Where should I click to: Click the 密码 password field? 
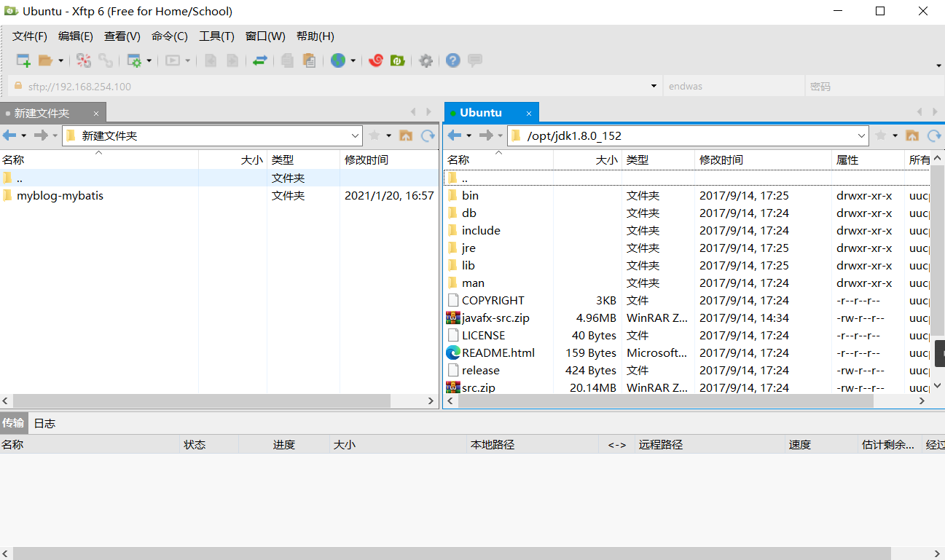[874, 86]
